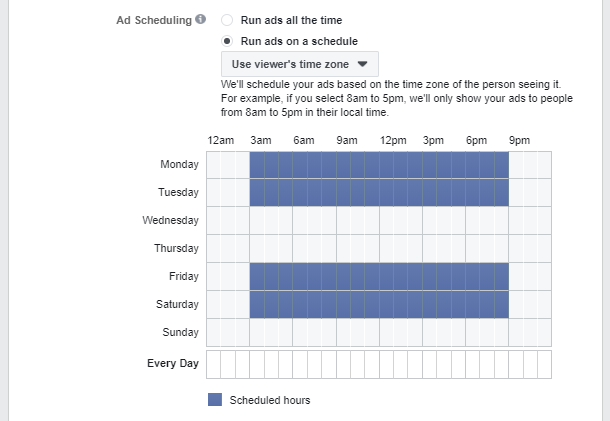
Task: Click the Scheduled hours legend swatch
Action: pyautogui.click(x=215, y=400)
